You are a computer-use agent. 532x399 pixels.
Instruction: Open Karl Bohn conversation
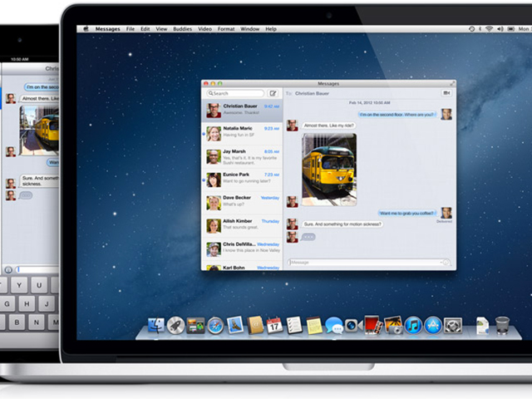[x=242, y=267]
